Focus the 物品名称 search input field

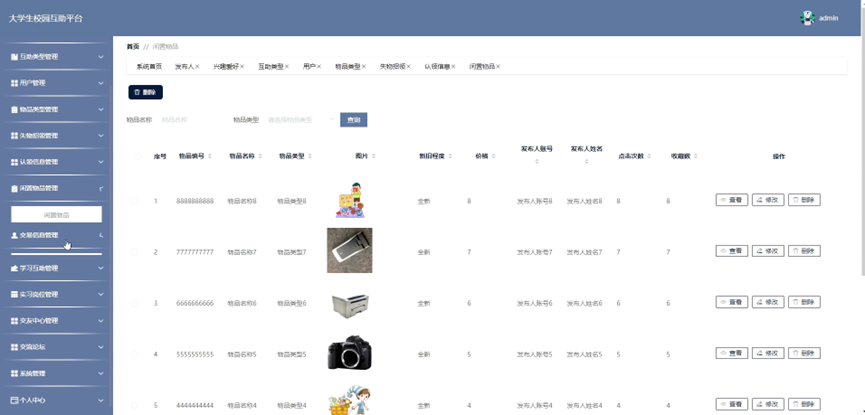click(x=190, y=120)
